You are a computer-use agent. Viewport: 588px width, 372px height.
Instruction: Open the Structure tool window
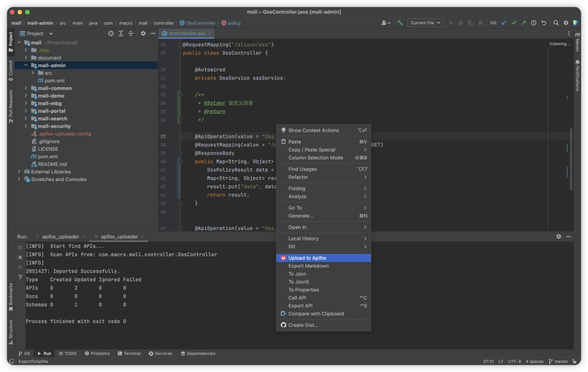(x=10, y=332)
